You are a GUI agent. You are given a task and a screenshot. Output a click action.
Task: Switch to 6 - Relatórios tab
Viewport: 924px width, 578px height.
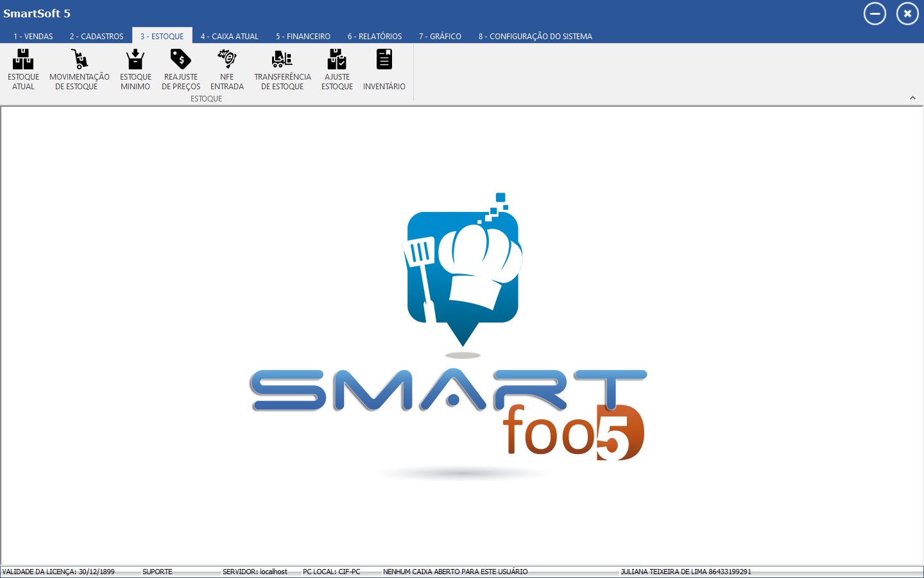tap(375, 37)
